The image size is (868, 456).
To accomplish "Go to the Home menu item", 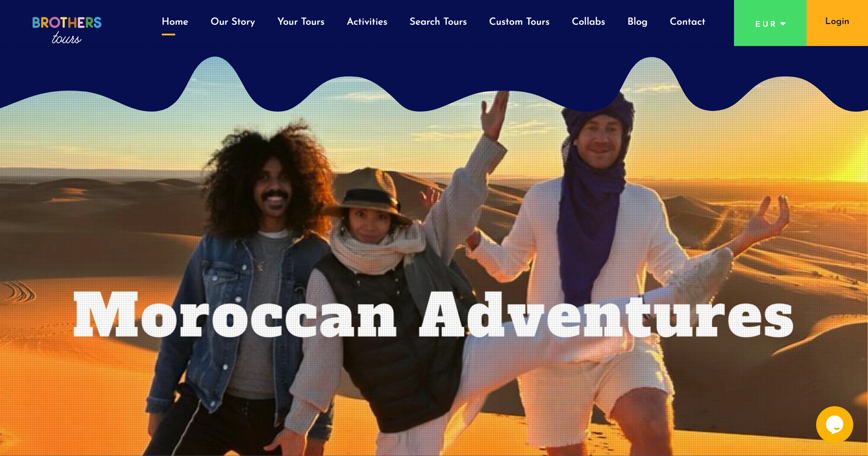I will [175, 22].
